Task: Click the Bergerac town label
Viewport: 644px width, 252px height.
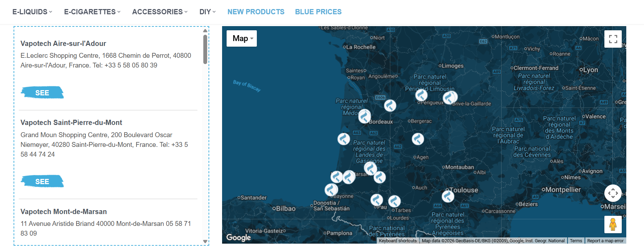Action: click(x=421, y=121)
